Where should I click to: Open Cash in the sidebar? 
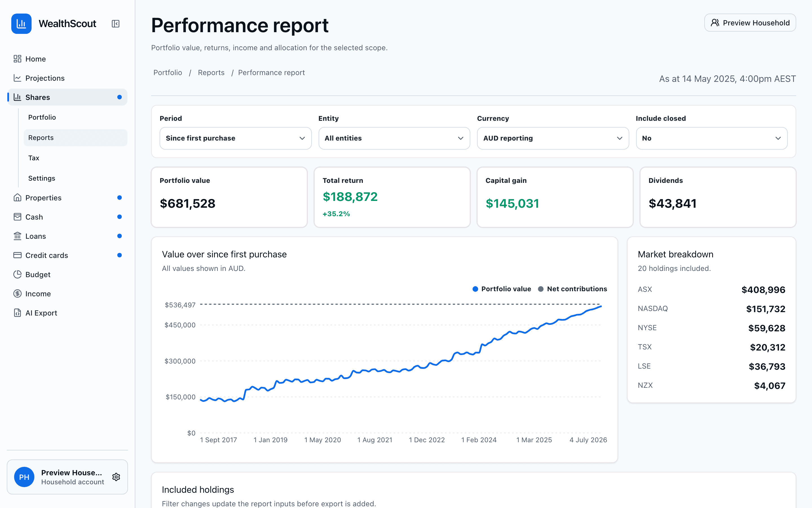click(67, 217)
